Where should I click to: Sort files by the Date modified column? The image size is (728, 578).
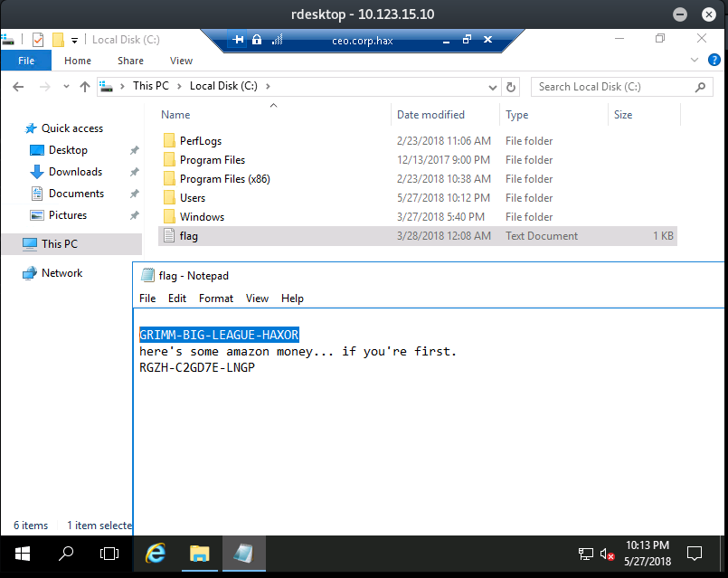[x=430, y=115]
